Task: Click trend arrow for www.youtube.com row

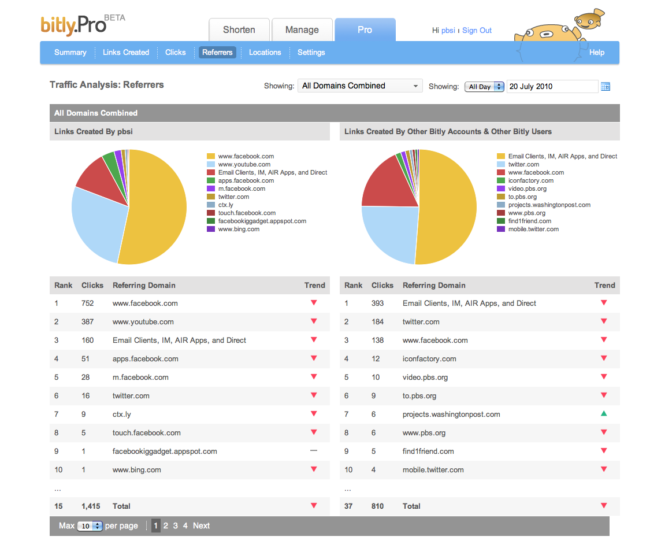Action: pos(314,321)
